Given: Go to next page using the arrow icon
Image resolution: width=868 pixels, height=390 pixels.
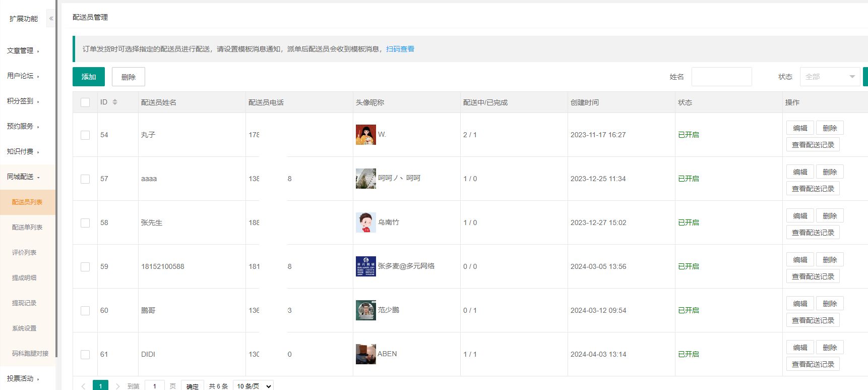Looking at the screenshot, I should 117,386.
